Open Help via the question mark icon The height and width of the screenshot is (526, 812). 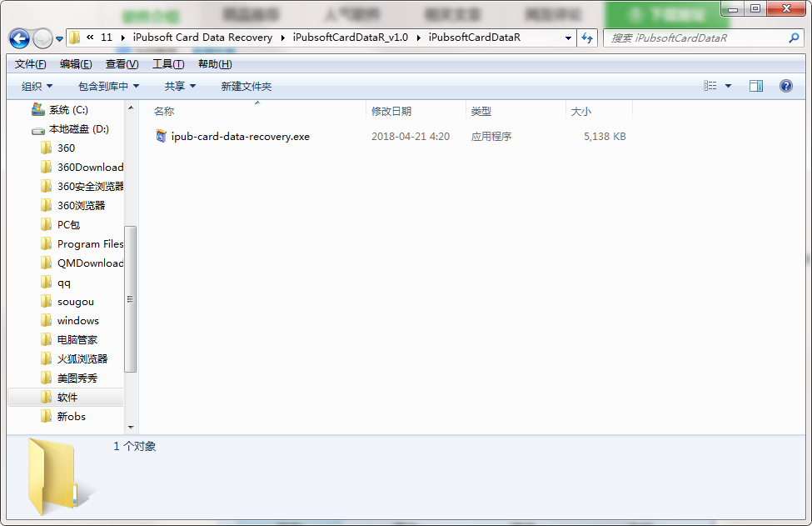coord(785,86)
